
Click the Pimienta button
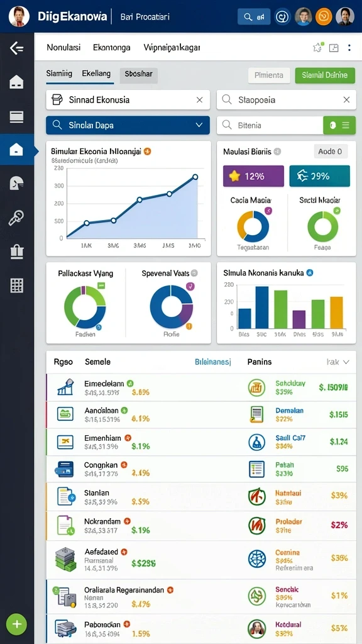click(x=269, y=75)
